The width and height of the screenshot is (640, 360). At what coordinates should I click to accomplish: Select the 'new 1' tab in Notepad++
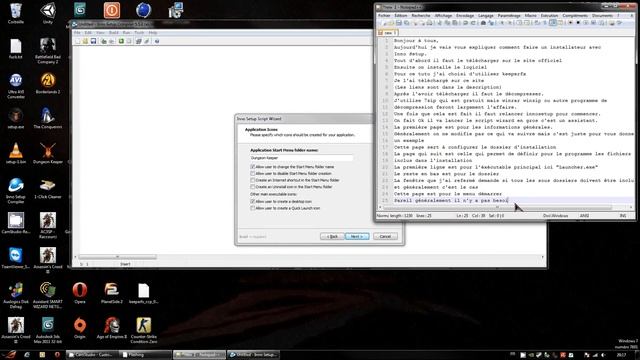click(x=388, y=32)
